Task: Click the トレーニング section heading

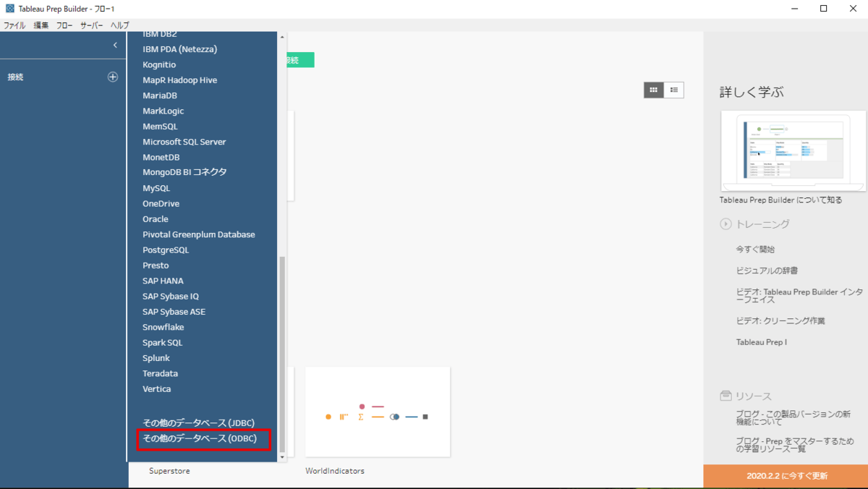Action: 762,224
